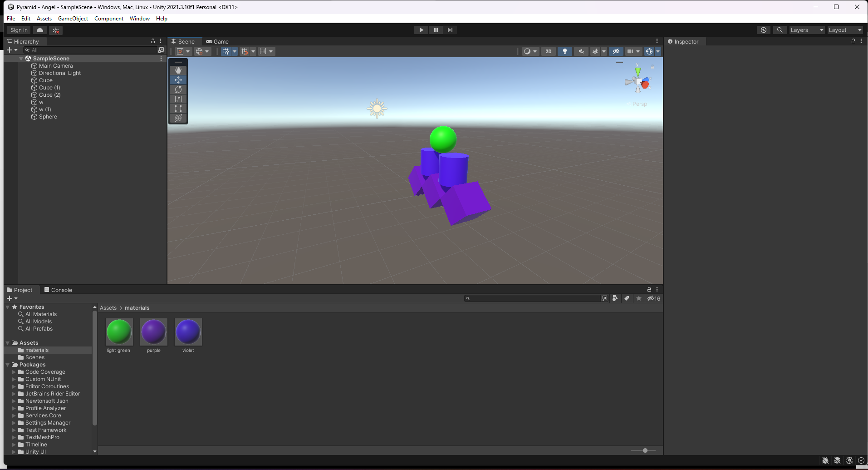Click Assets in the breadcrumb path
The height and width of the screenshot is (470, 868).
[x=108, y=308]
